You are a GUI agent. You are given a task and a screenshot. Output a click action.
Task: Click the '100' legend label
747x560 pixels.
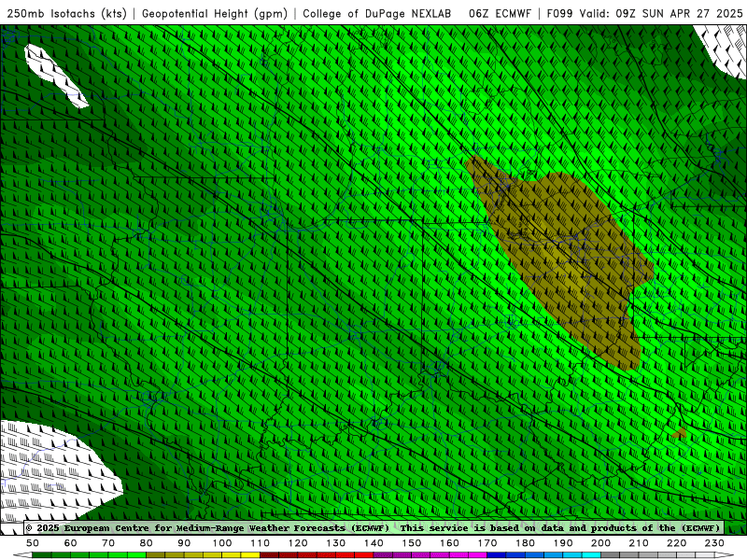[x=222, y=543]
